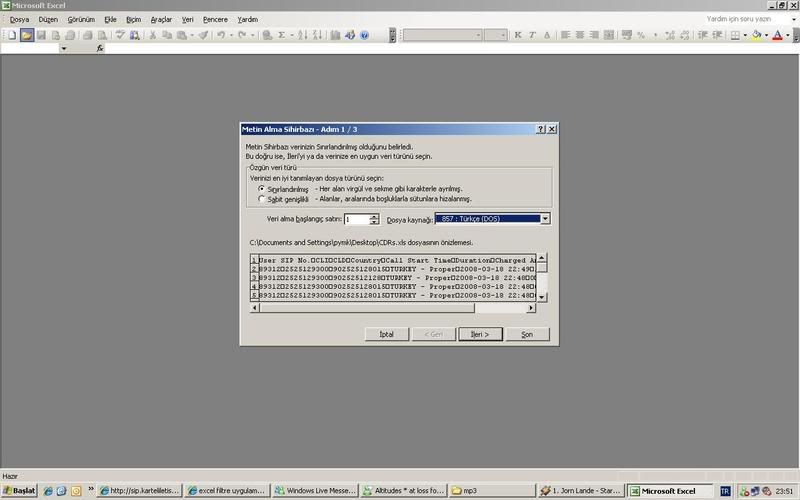This screenshot has width=800, height=500.
Task: Click the Son button in wizard
Action: [x=527, y=334]
